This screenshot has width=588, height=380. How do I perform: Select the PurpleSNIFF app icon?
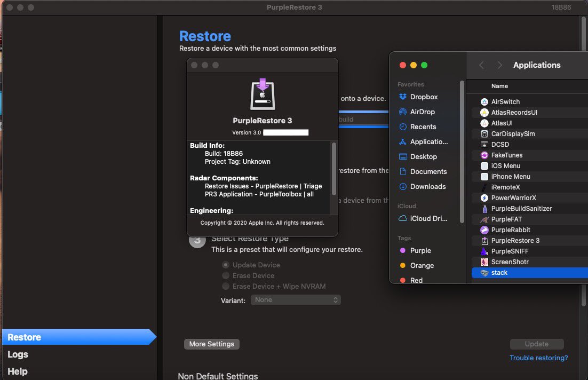[x=484, y=251]
